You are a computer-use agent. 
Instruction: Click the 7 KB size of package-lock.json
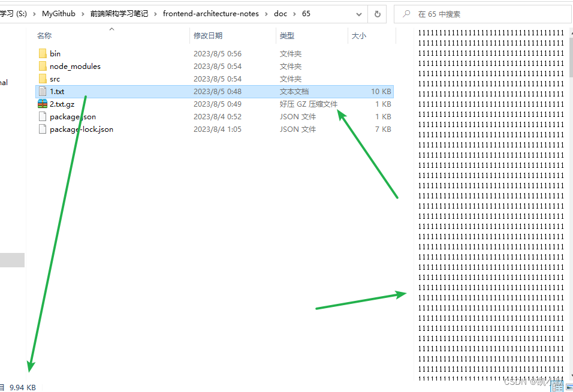(383, 129)
